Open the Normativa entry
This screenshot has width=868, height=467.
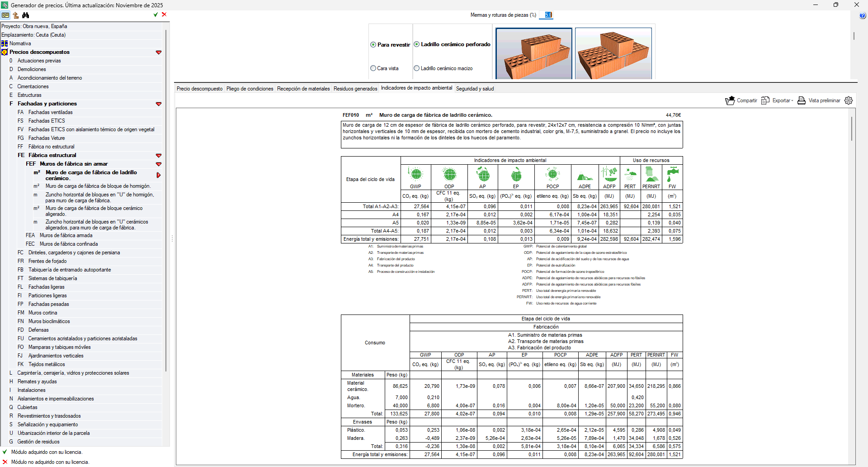pos(20,43)
